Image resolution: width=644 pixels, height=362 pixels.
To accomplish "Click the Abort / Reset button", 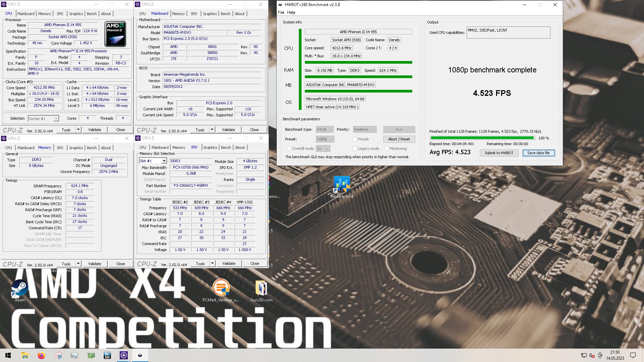I will 399,139.
